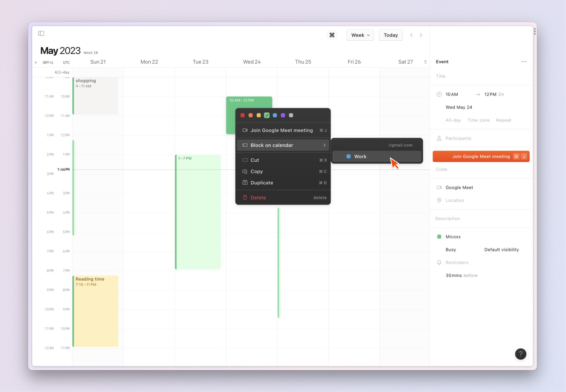Select Copy in the context menu
The image size is (566, 392).
point(283,171)
